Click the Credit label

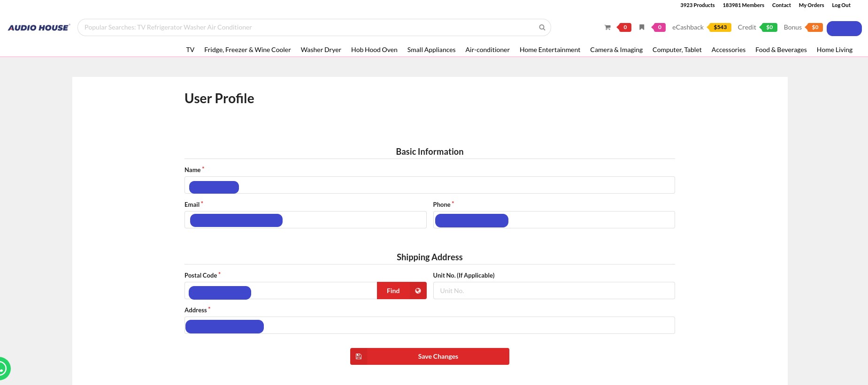pyautogui.click(x=747, y=27)
